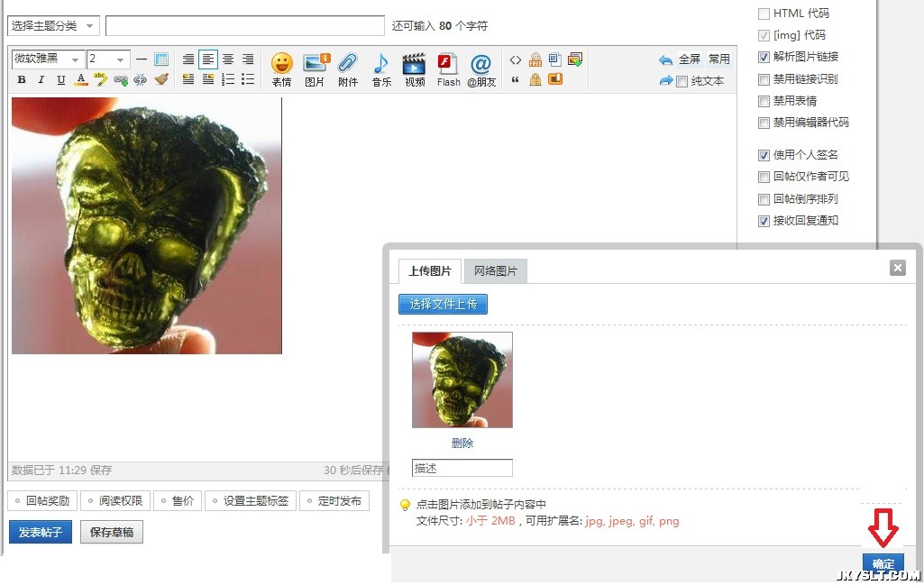
Task: Uncheck the 使用个人签名 option
Action: 764,155
